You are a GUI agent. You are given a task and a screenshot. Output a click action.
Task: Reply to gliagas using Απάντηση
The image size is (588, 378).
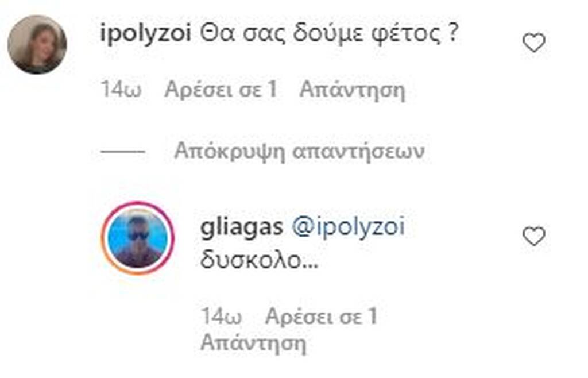click(253, 343)
